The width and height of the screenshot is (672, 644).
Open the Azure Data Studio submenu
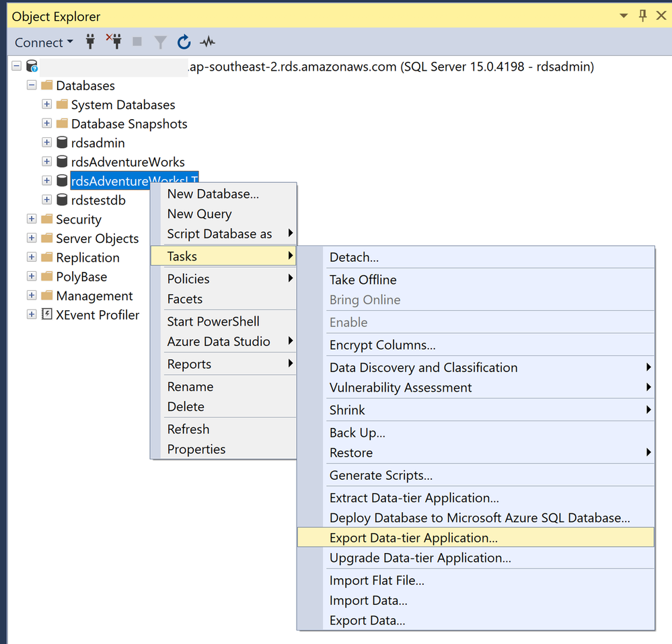point(224,341)
